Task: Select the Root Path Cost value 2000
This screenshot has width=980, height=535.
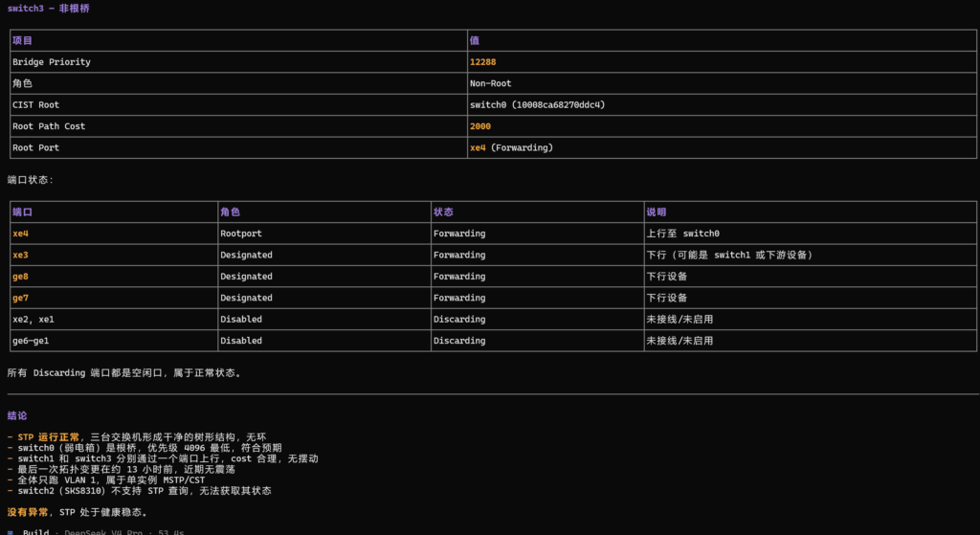Action: click(480, 126)
